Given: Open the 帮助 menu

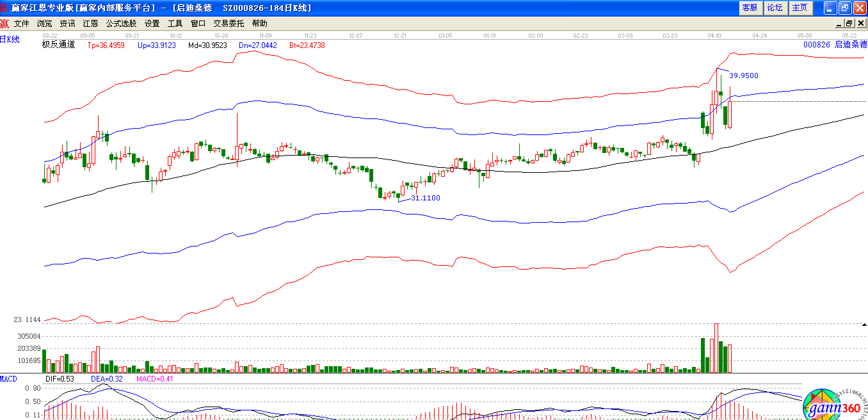Looking at the screenshot, I should coord(259,24).
